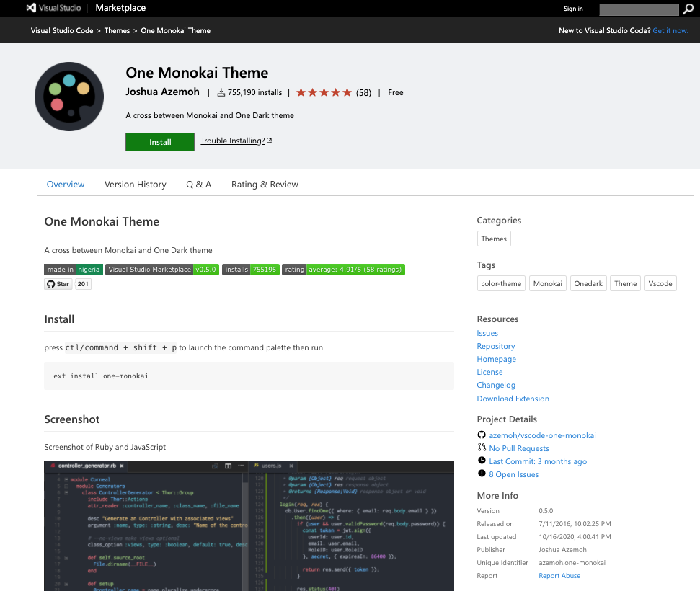Viewport: 700px width, 591px height.
Task: Open the Homepage resource link
Action: click(x=497, y=359)
